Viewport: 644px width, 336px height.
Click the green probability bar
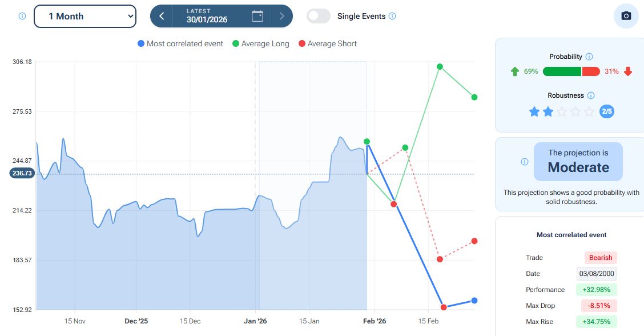point(562,71)
